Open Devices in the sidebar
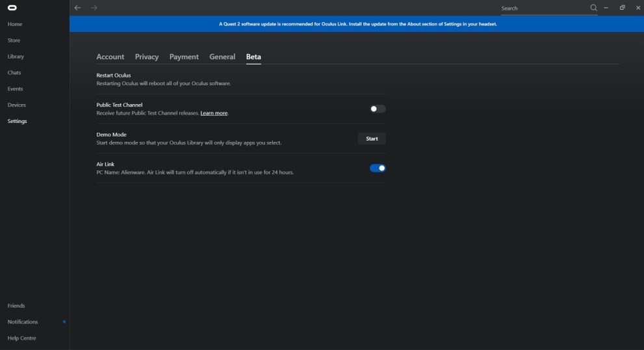The height and width of the screenshot is (350, 644). 17,105
